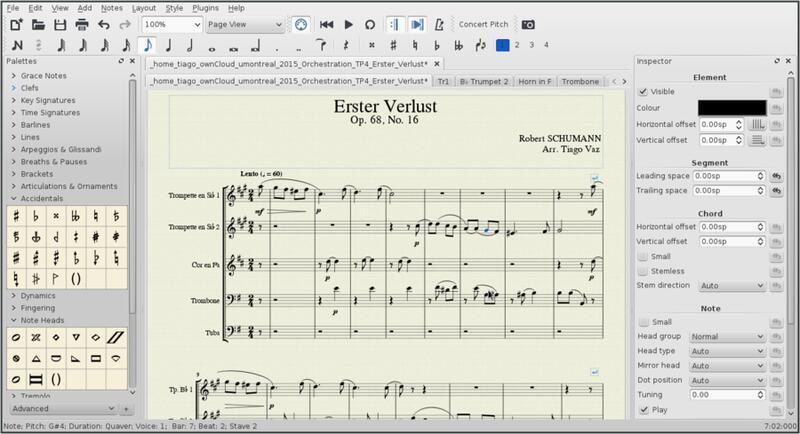This screenshot has width=800, height=434.
Task: Open the Layout menu
Action: [x=144, y=8]
